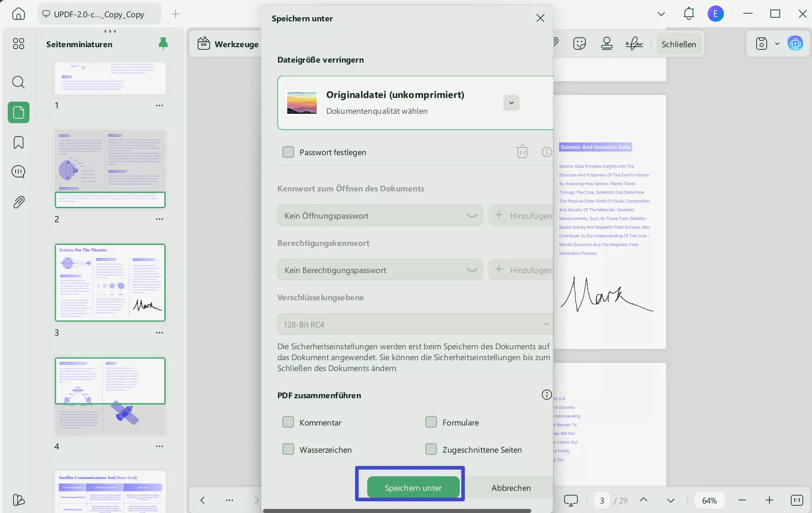Open the 128-Bit RC4 encryption dropdown
The height and width of the screenshot is (513, 812).
click(x=546, y=324)
